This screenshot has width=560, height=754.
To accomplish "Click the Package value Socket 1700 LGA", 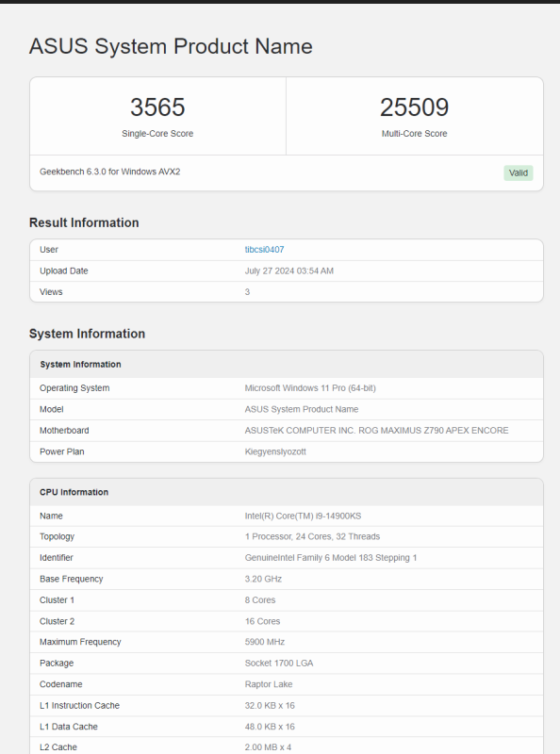I will [278, 664].
